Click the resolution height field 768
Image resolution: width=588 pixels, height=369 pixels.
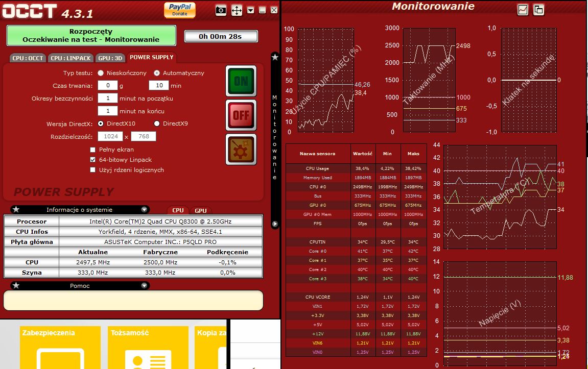point(144,136)
